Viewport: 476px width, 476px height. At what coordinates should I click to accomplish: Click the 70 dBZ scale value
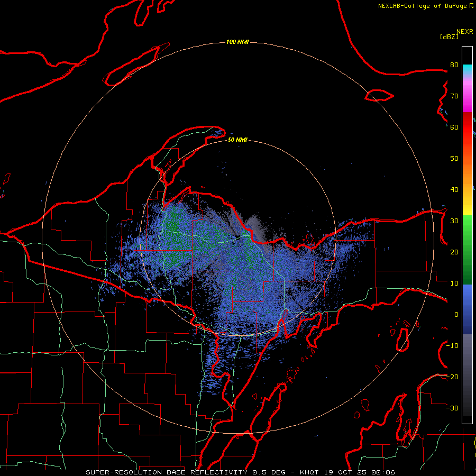coord(454,96)
